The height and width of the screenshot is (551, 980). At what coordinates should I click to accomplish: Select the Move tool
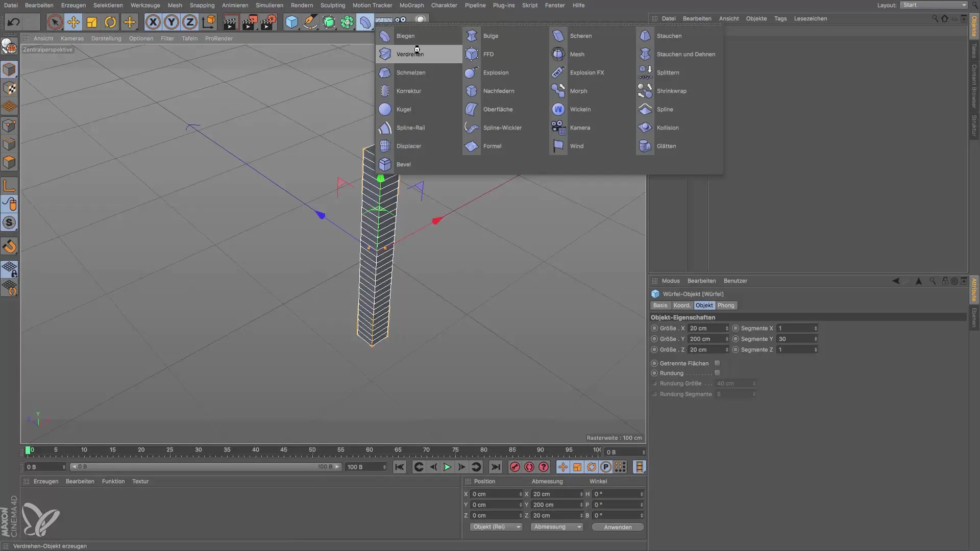[73, 22]
